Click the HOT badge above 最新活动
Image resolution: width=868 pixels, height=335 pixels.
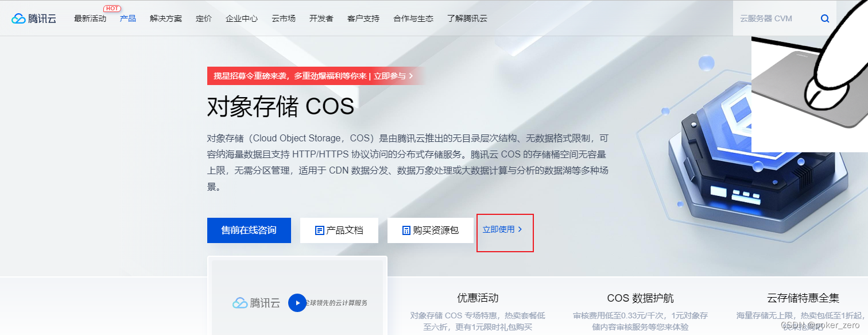tap(112, 9)
